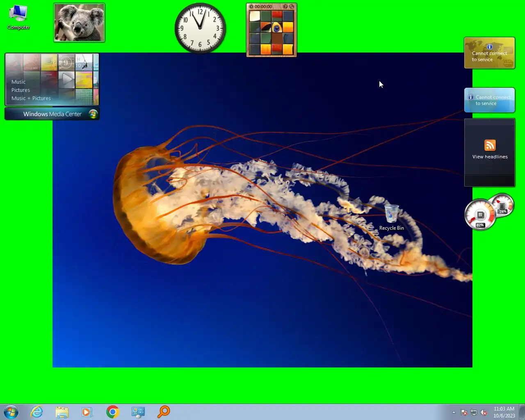
Task: Launch Internet Explorer from taskbar
Action: (x=37, y=412)
